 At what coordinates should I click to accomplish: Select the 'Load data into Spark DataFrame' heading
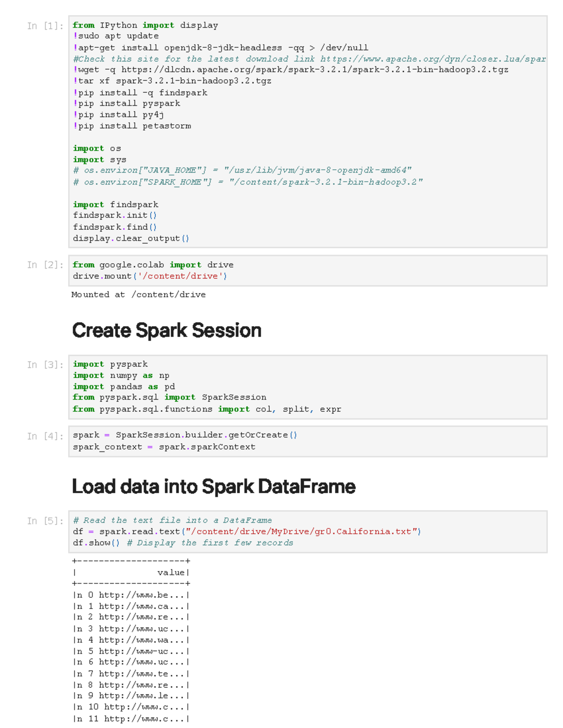213,487
